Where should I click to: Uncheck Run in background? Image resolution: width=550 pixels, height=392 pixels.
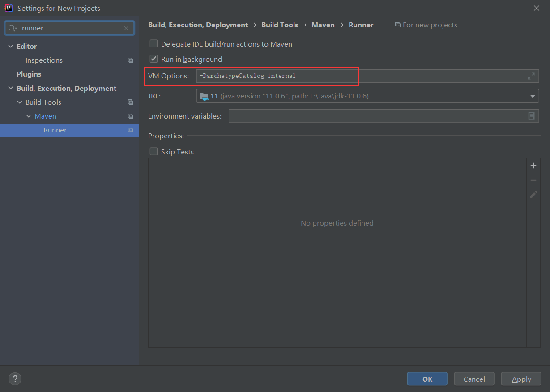(154, 59)
